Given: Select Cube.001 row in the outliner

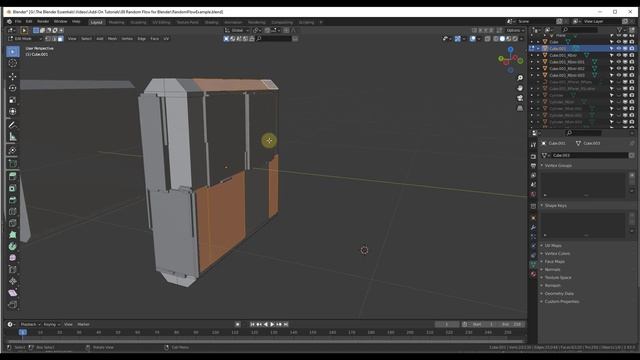Looking at the screenshot, I should [582, 49].
